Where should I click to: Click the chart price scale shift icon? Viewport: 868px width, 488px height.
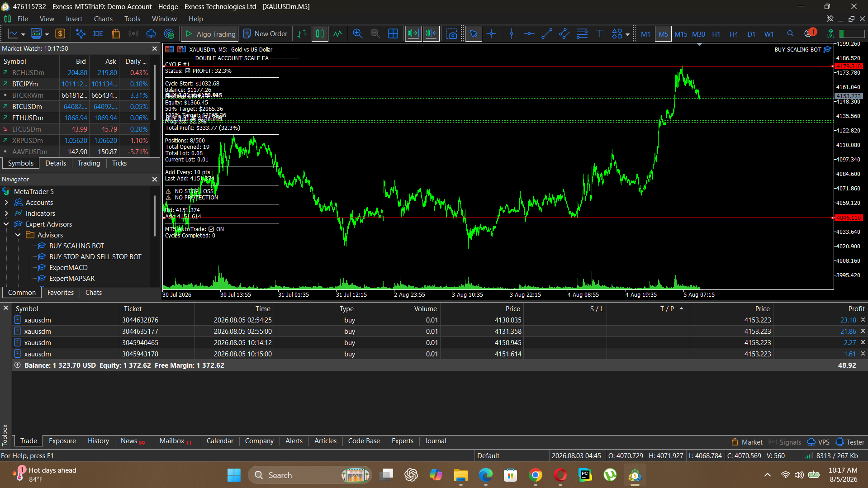[700, 44]
